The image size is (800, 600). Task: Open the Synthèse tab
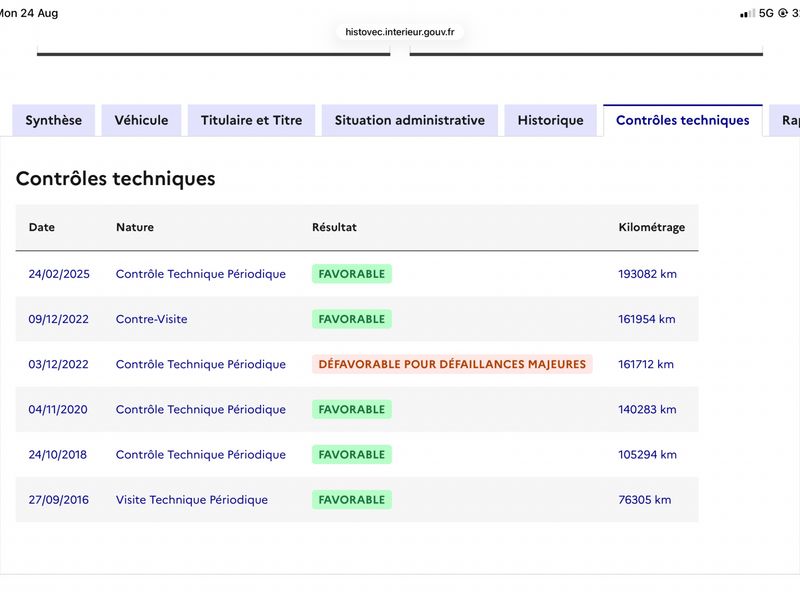pyautogui.click(x=54, y=120)
